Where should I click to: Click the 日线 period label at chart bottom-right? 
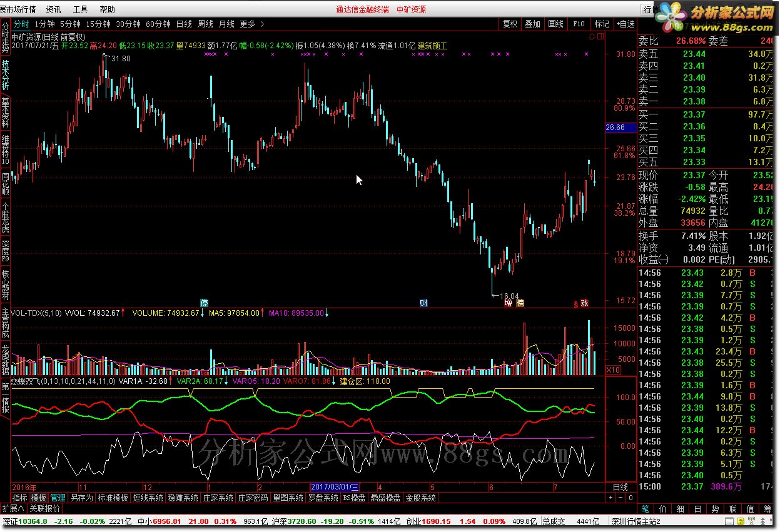coord(620,487)
